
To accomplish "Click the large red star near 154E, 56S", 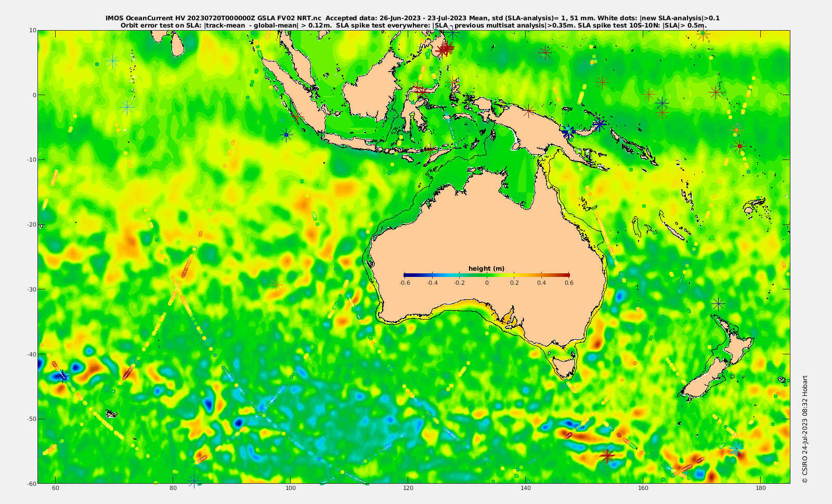I will (607, 456).
